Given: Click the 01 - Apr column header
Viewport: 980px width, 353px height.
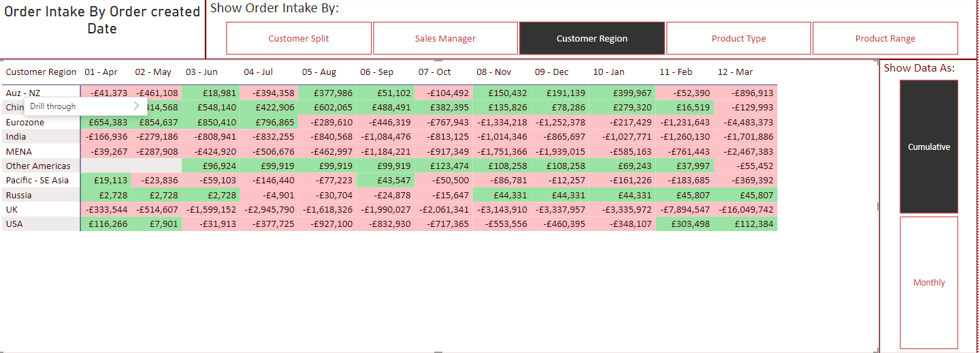Looking at the screenshot, I should 101,72.
